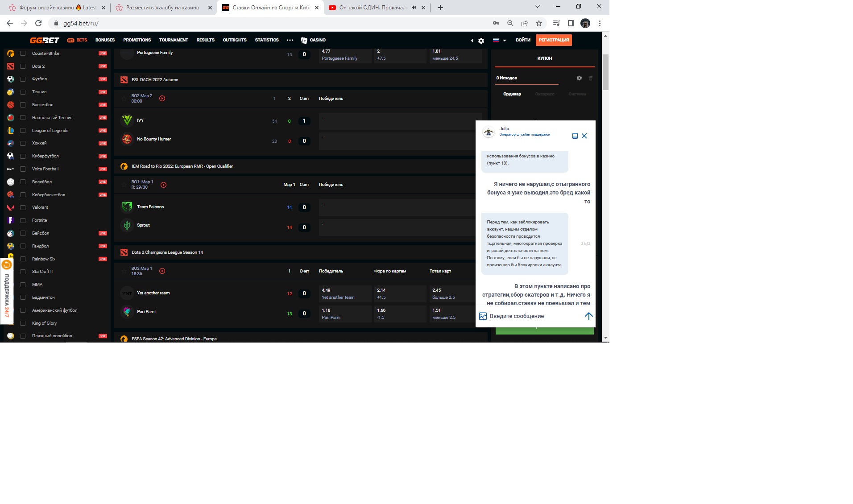Open RESULTS menu item
853x504 pixels.
(x=205, y=40)
